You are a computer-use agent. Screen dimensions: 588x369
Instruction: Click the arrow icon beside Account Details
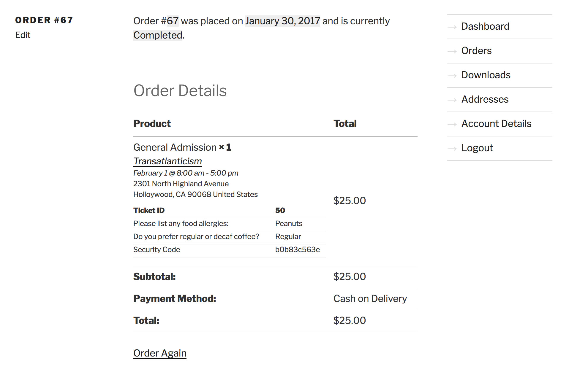(x=452, y=124)
